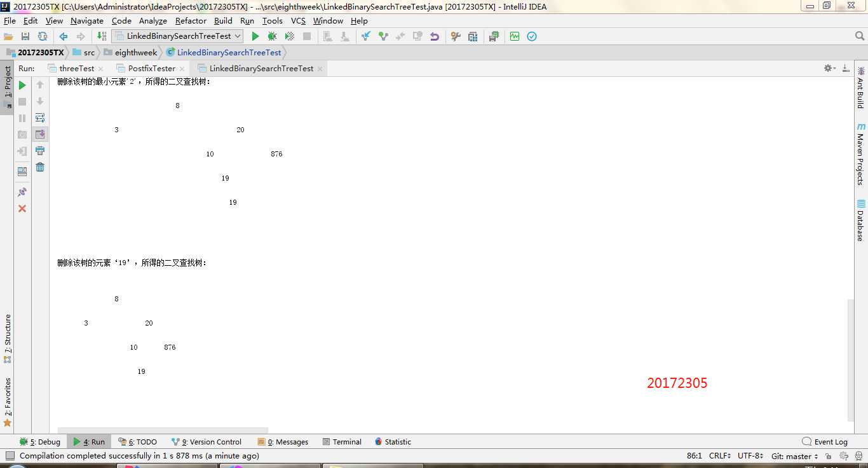
Task: Toggle the 7: Structure tool window
Action: [8, 338]
